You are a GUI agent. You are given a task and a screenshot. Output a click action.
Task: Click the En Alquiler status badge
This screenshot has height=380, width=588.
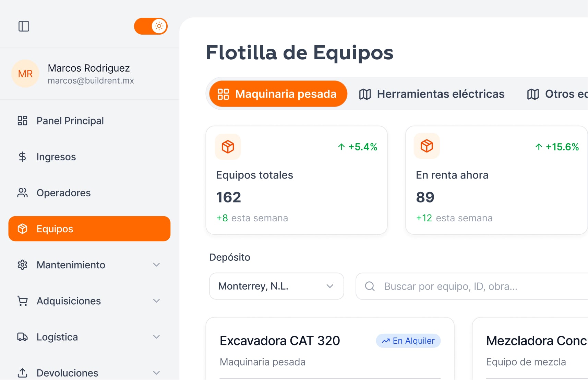click(408, 341)
